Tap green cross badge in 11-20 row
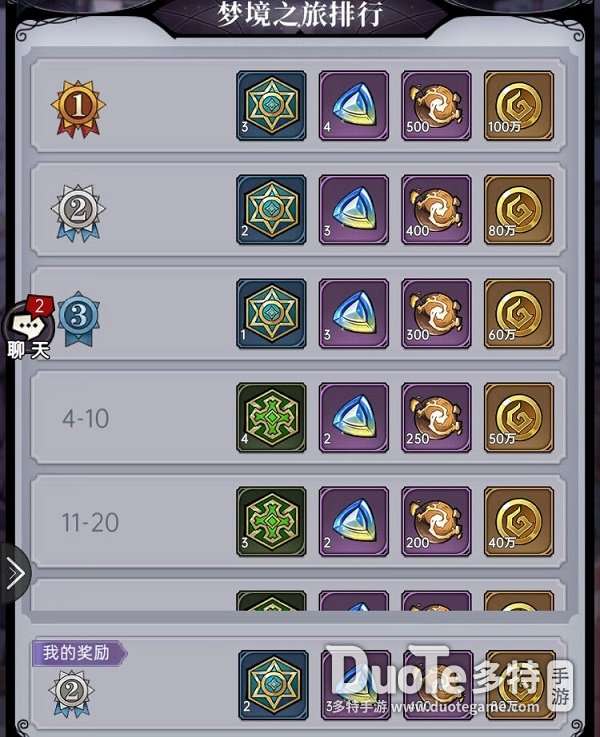The image size is (600, 737). 271,522
